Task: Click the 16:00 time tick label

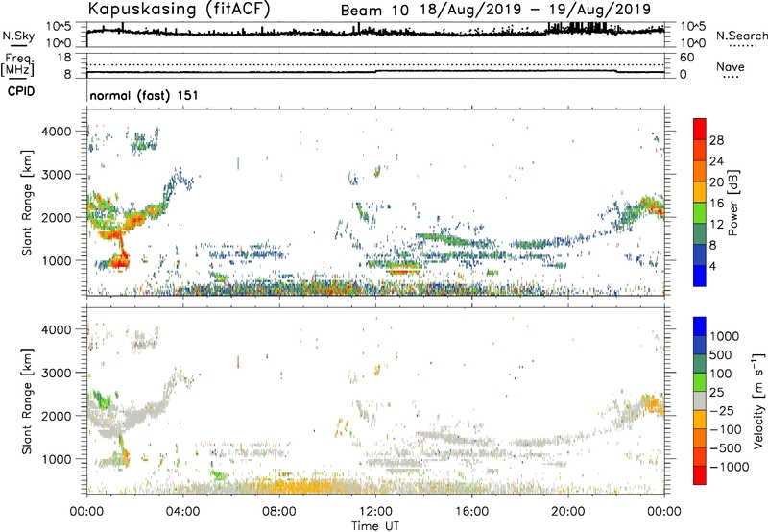Action: click(471, 512)
